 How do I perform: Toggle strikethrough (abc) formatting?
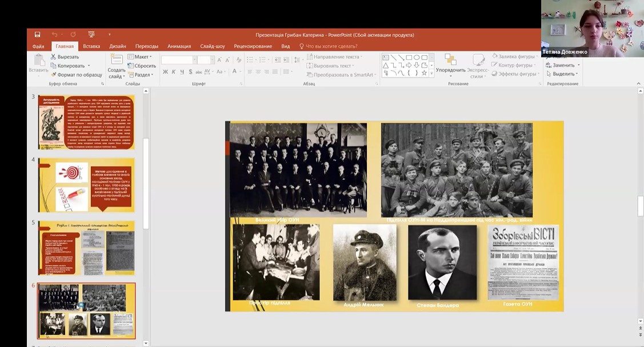(x=199, y=72)
